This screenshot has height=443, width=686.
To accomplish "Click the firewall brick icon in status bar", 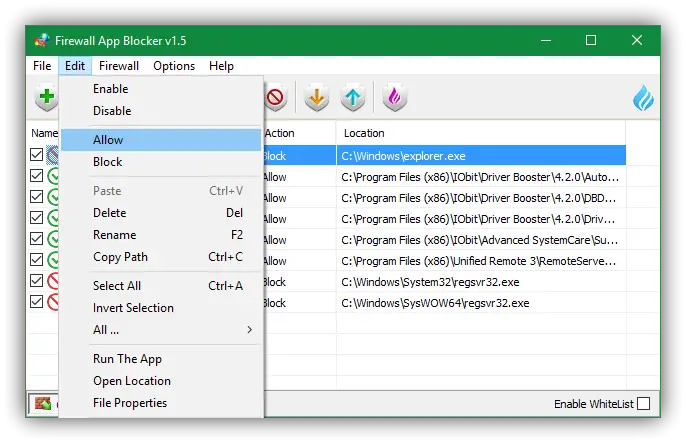I will pyautogui.click(x=43, y=403).
